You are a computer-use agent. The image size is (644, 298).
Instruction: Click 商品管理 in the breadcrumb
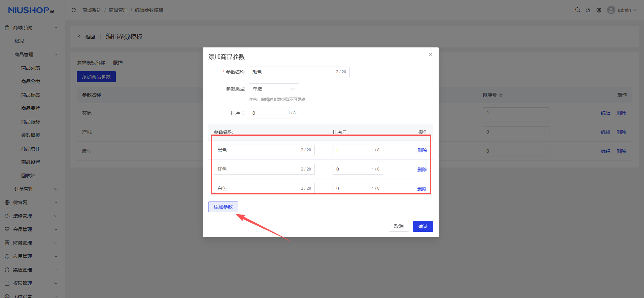pyautogui.click(x=118, y=10)
